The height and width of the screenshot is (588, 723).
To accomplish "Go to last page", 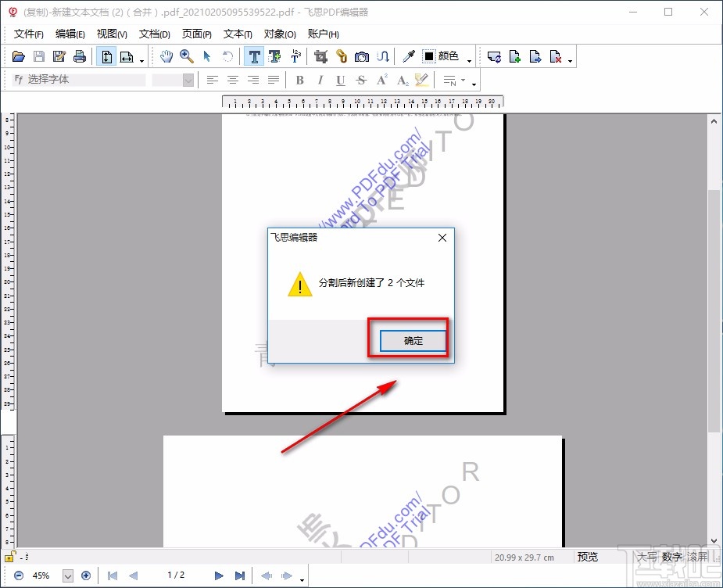I will coord(240,575).
